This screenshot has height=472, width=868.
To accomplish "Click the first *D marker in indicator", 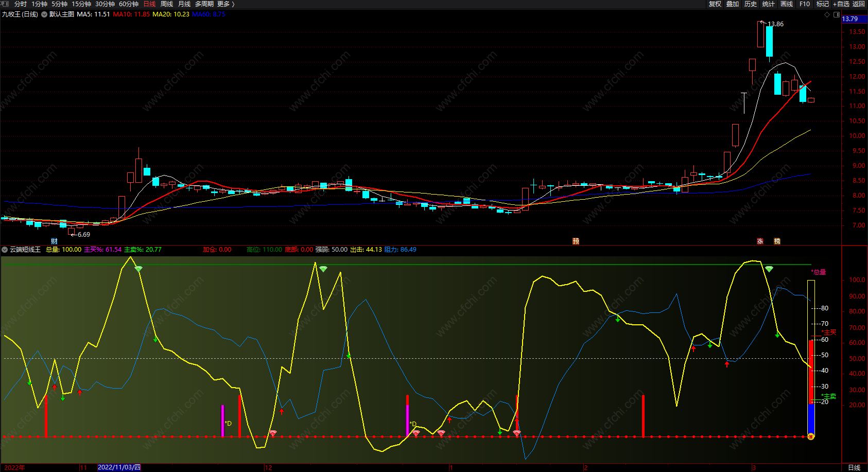I will point(228,424).
